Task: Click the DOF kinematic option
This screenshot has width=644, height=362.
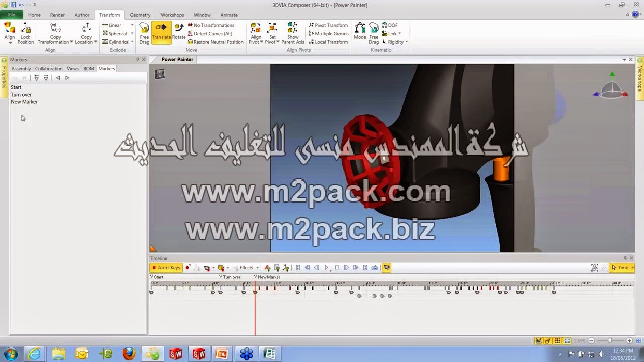Action: (389, 25)
